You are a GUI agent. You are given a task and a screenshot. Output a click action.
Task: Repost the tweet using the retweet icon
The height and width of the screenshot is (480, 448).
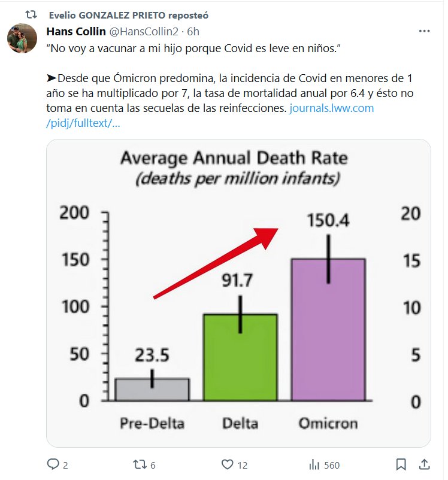[139, 464]
